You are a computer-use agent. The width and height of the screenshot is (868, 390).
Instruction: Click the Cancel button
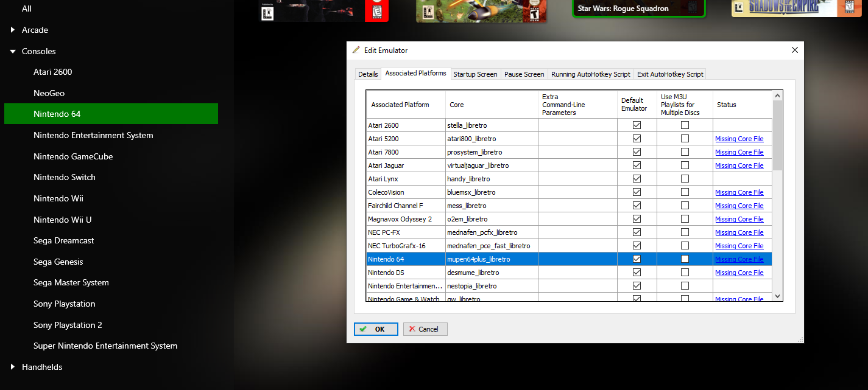pyautogui.click(x=425, y=329)
